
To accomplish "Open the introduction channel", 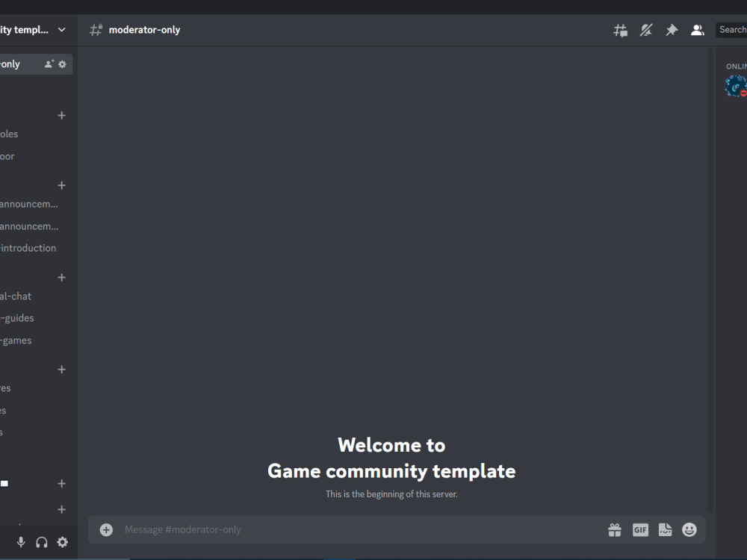I will [x=30, y=248].
